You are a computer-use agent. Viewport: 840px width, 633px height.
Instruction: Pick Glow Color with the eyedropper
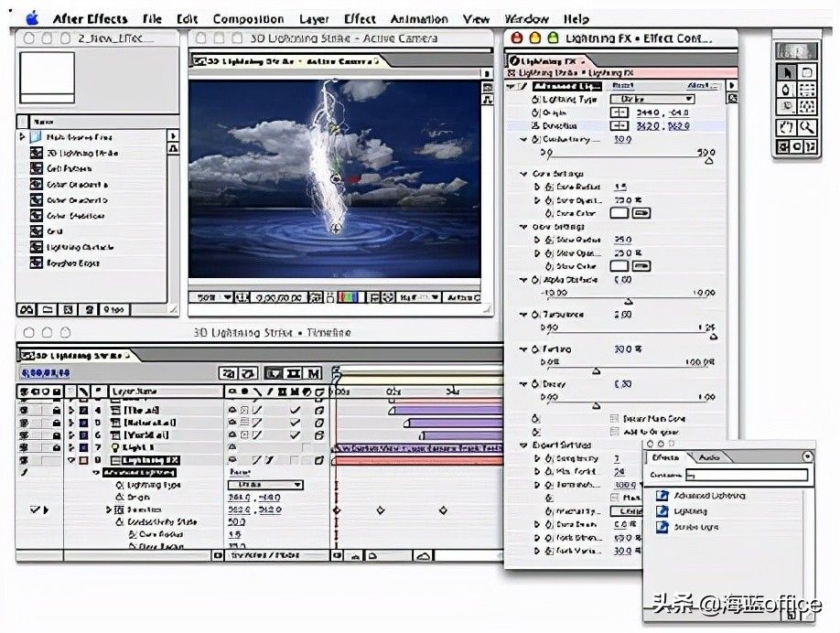pos(641,266)
